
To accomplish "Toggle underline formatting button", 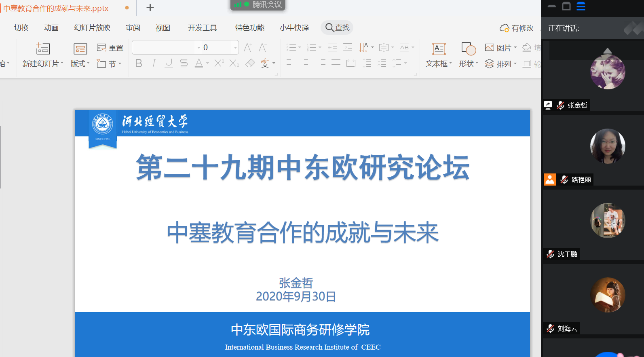I will click(x=169, y=63).
